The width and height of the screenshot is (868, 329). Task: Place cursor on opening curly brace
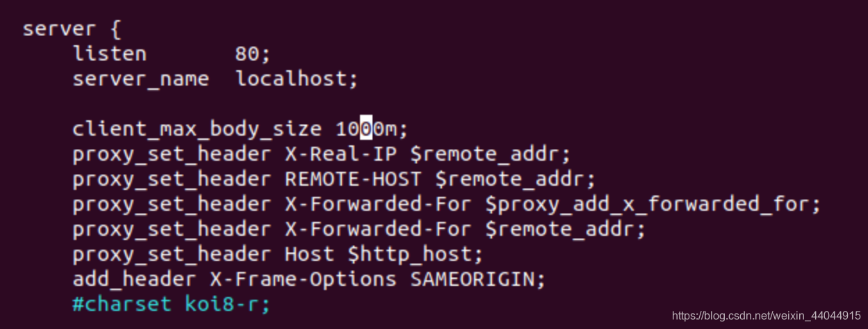[115, 29]
